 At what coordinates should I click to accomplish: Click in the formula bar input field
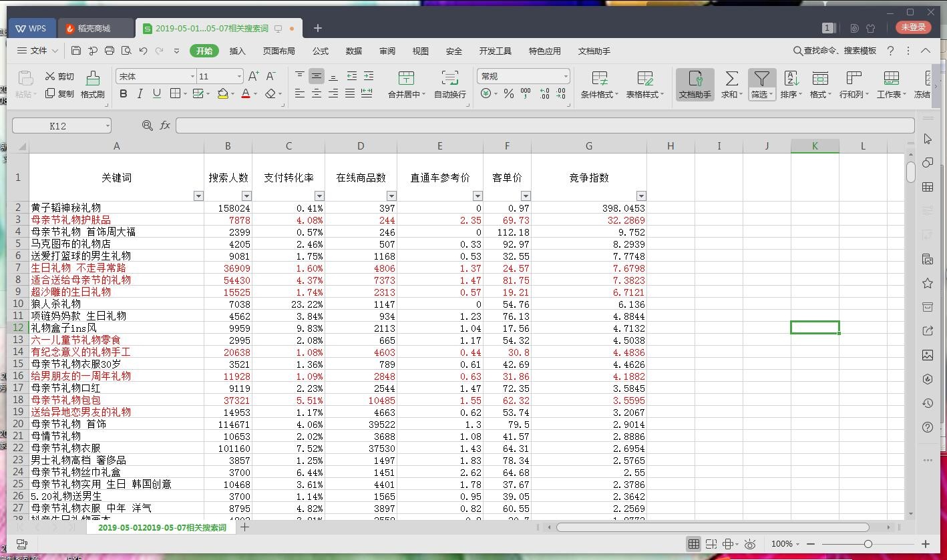(545, 125)
